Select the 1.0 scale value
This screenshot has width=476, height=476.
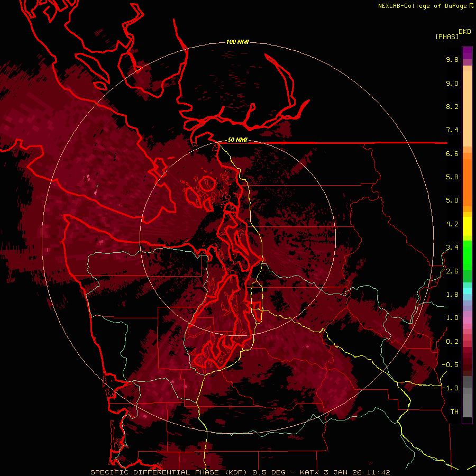(452, 318)
